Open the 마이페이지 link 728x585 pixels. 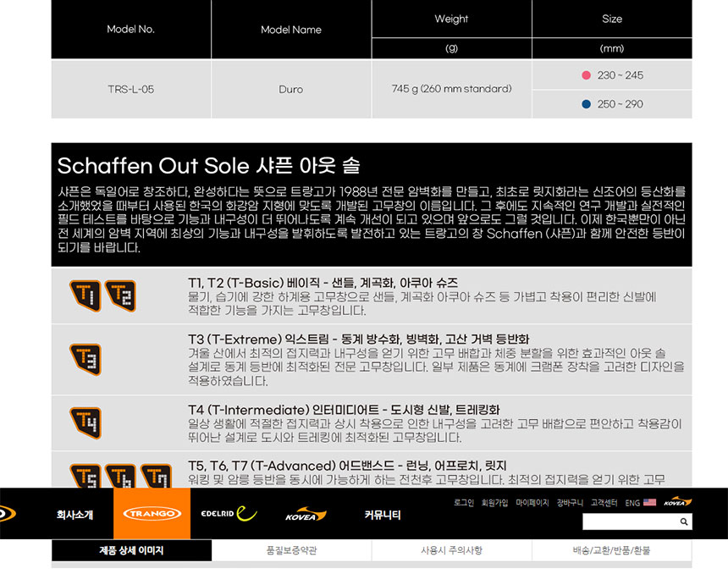pos(532,503)
